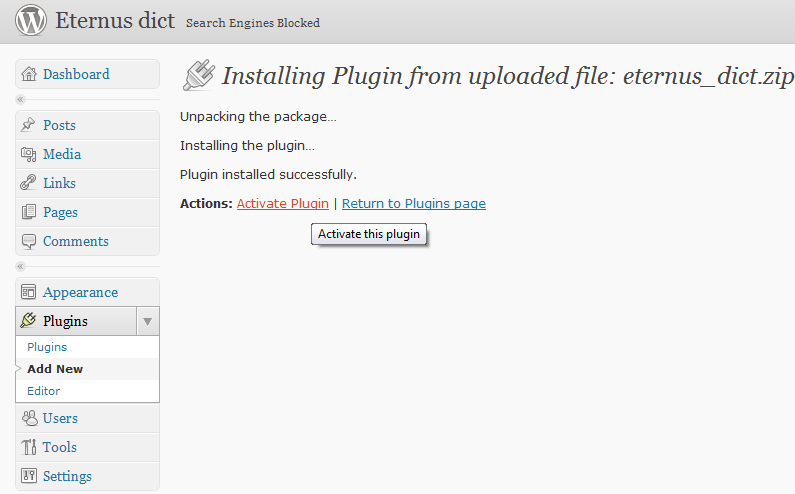Screen dimensions: 795x494
Task: Click the Media camera icon
Action: (x=28, y=154)
